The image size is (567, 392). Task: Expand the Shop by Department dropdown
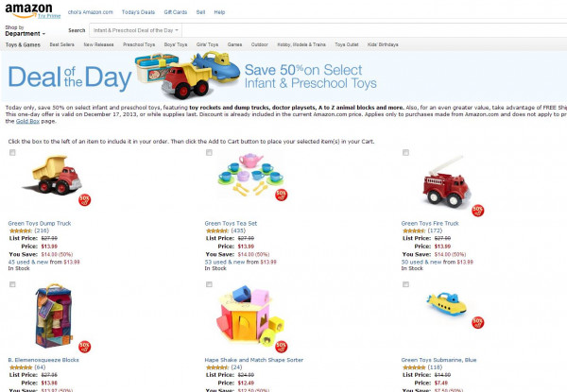(24, 33)
